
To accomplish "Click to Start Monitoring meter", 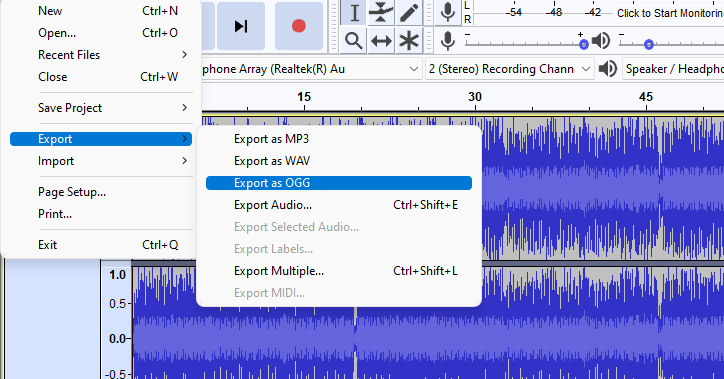I will coord(670,13).
